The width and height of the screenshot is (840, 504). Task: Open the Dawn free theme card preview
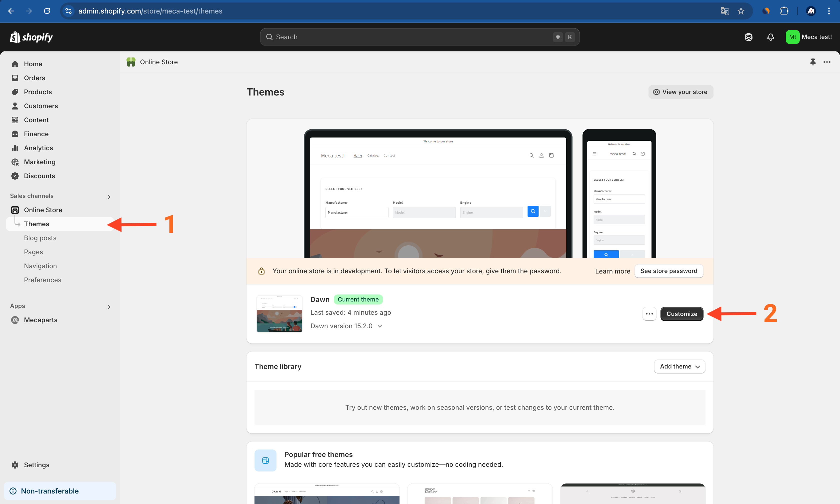pos(327,494)
